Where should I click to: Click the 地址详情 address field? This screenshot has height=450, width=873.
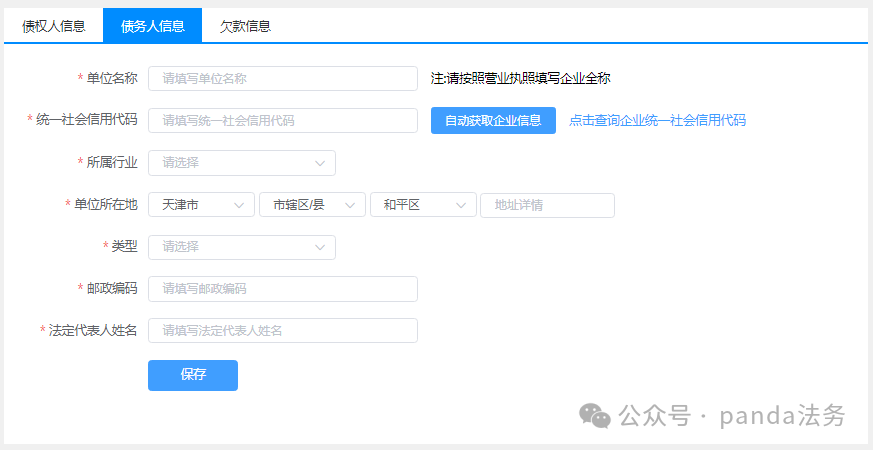pos(547,205)
